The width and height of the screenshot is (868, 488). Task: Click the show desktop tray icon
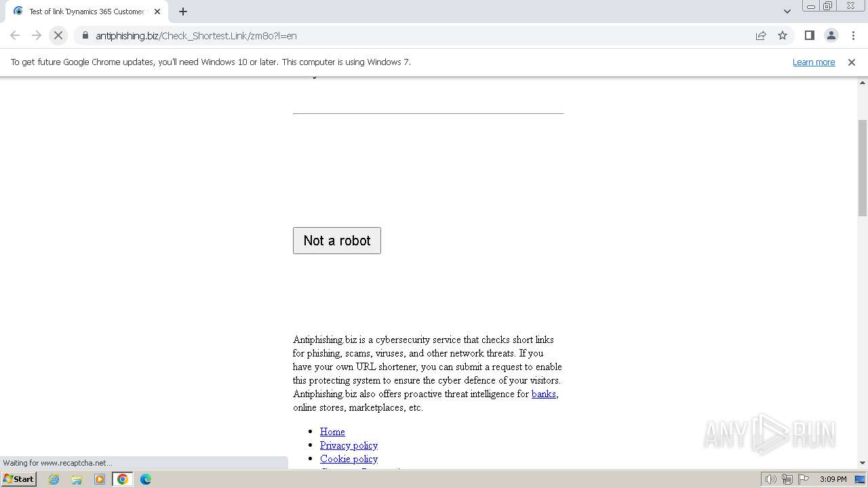(x=860, y=479)
